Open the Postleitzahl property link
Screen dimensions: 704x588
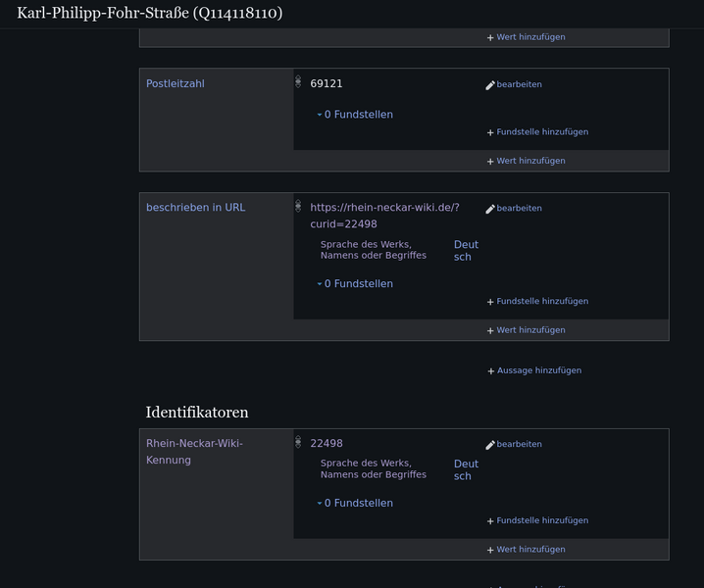coord(175,84)
